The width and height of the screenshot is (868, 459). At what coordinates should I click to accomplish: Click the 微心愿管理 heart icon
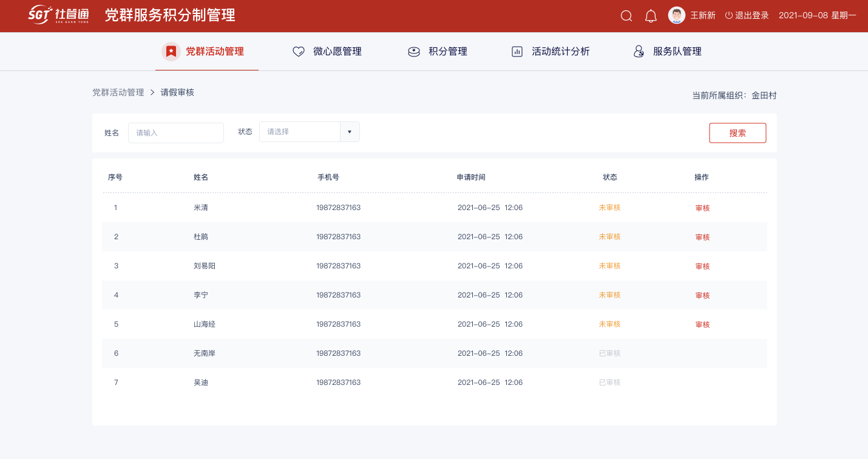click(299, 52)
